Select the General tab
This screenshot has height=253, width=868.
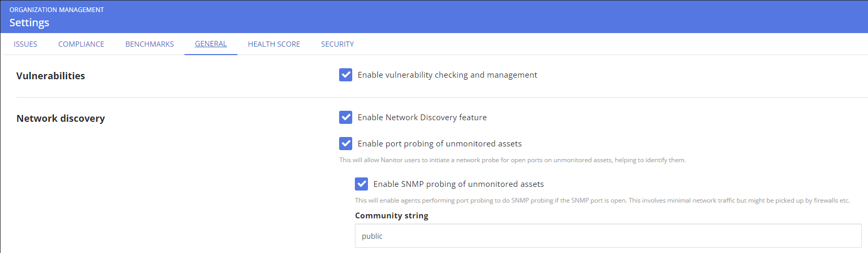(211, 44)
